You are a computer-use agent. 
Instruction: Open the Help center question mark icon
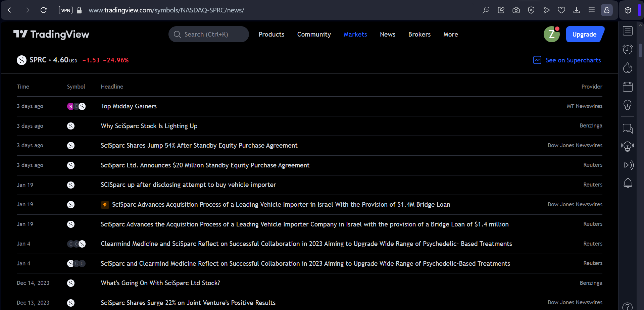(x=628, y=306)
